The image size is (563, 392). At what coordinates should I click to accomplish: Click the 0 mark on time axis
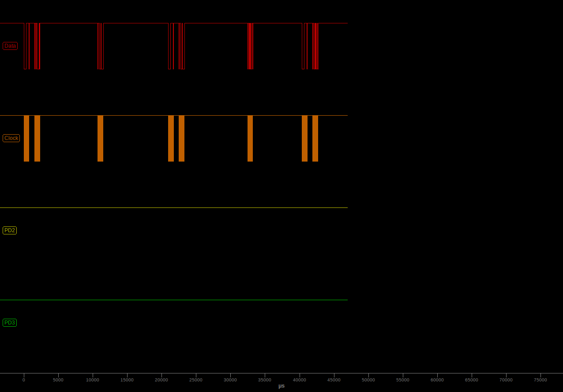pyautogui.click(x=24, y=380)
